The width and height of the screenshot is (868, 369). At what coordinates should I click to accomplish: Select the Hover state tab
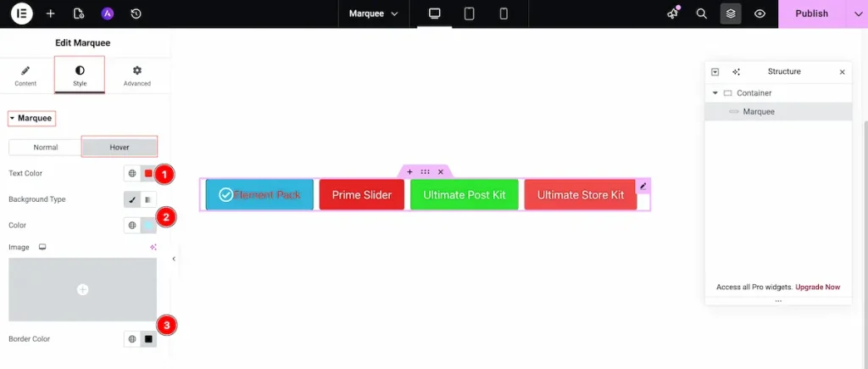(x=120, y=148)
